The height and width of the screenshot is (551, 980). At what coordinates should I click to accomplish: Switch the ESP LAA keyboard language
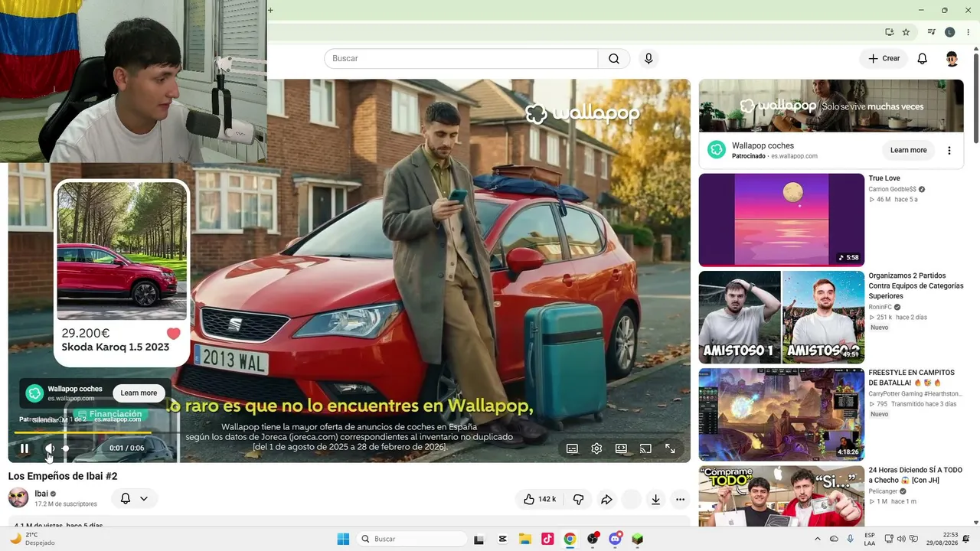[x=870, y=539]
